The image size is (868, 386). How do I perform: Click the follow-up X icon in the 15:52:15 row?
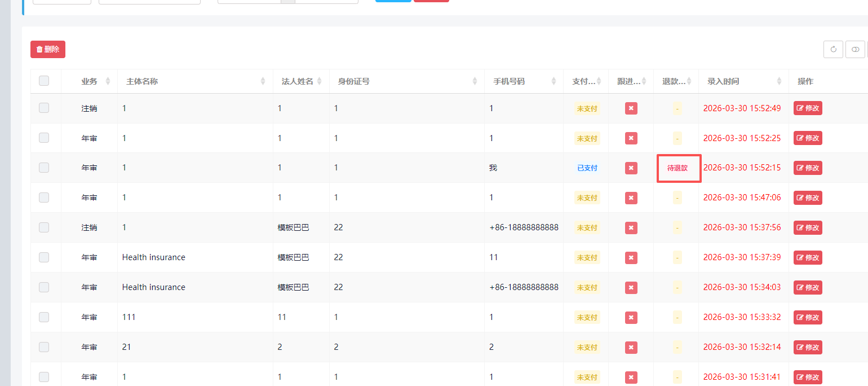(631, 168)
